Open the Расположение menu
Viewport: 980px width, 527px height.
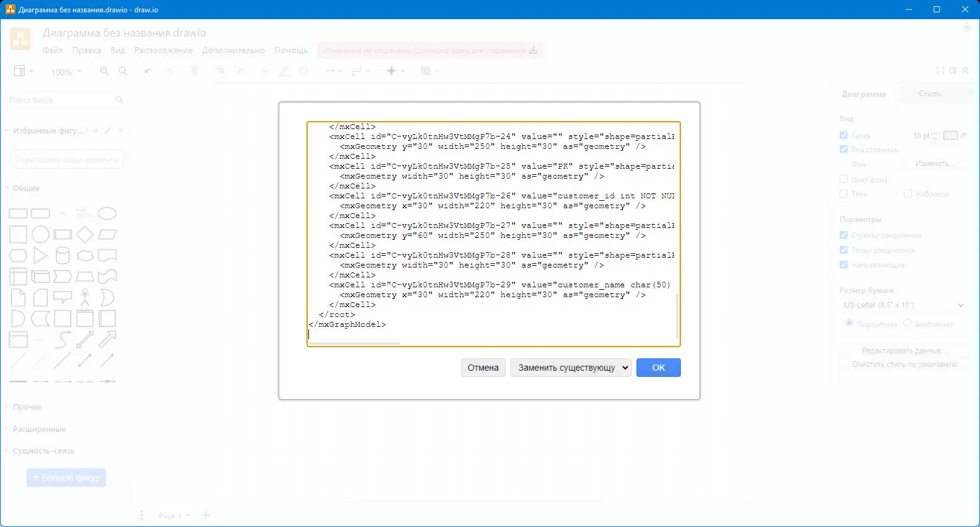coord(164,51)
